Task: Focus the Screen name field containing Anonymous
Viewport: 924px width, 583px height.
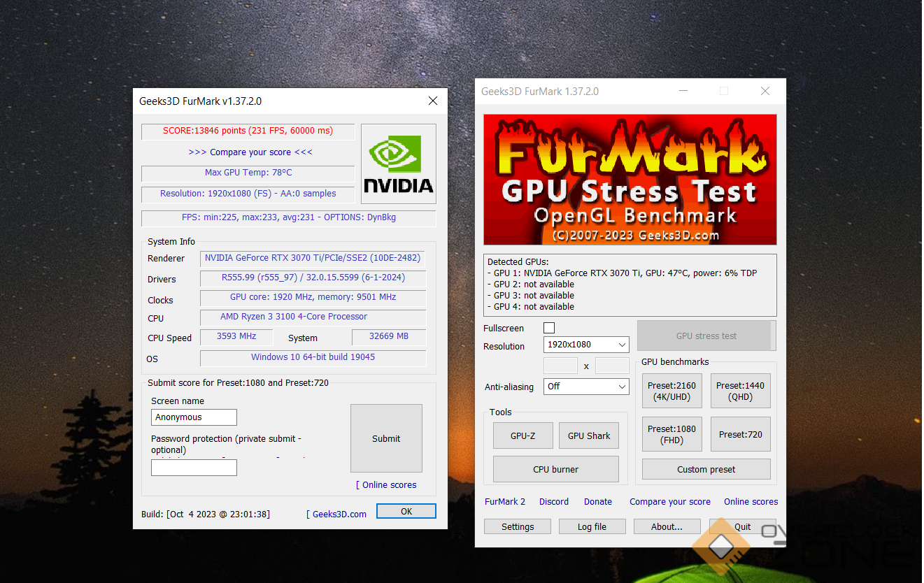Action: pyautogui.click(x=194, y=417)
